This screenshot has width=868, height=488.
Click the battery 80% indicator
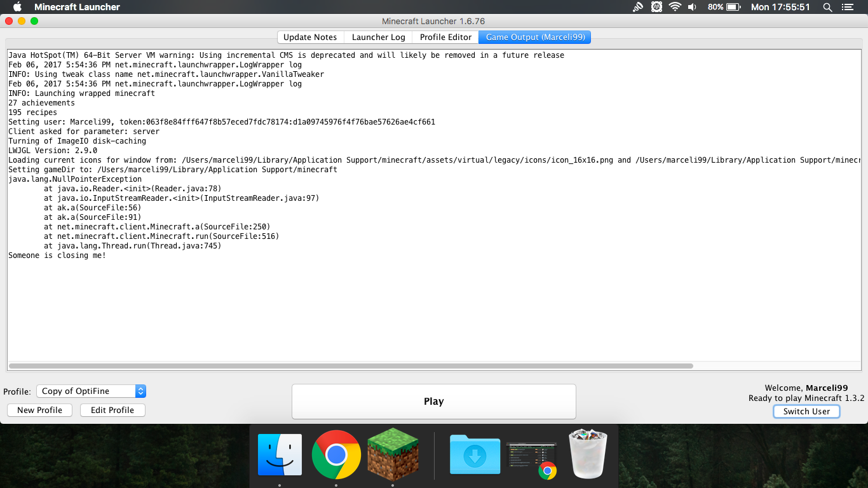[724, 7]
